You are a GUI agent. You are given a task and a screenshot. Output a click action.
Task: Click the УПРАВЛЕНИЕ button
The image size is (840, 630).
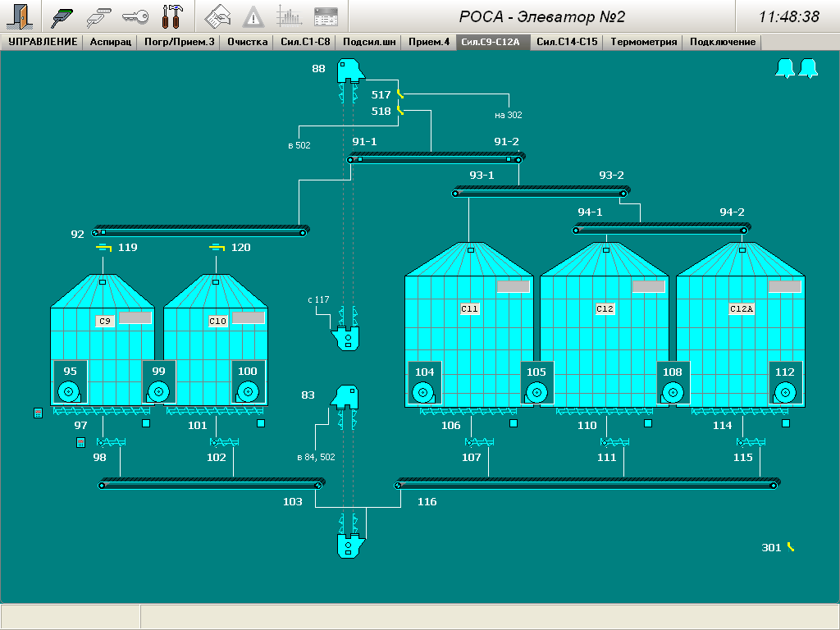43,42
